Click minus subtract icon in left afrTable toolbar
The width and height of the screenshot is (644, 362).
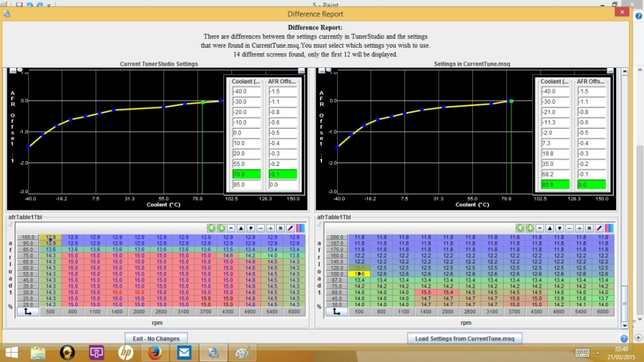point(260,228)
